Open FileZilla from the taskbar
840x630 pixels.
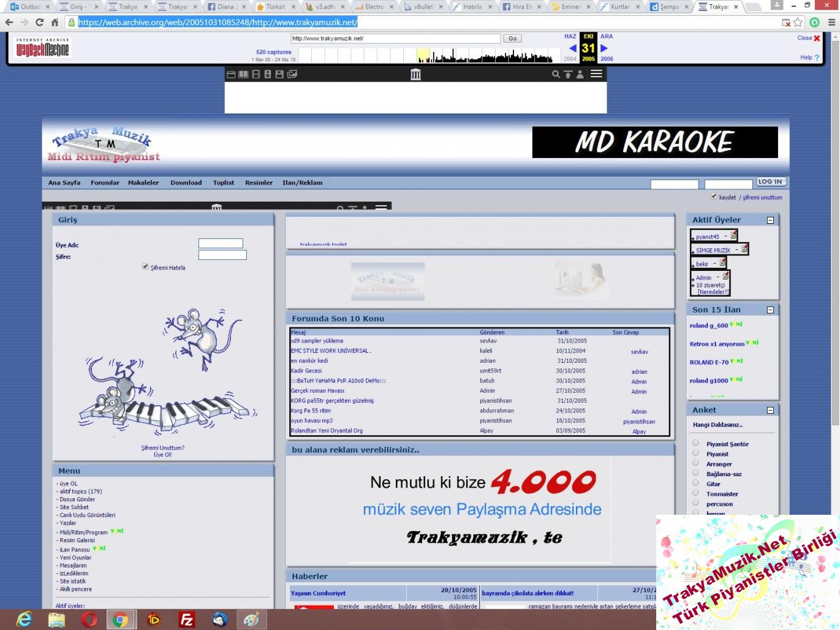click(x=186, y=620)
